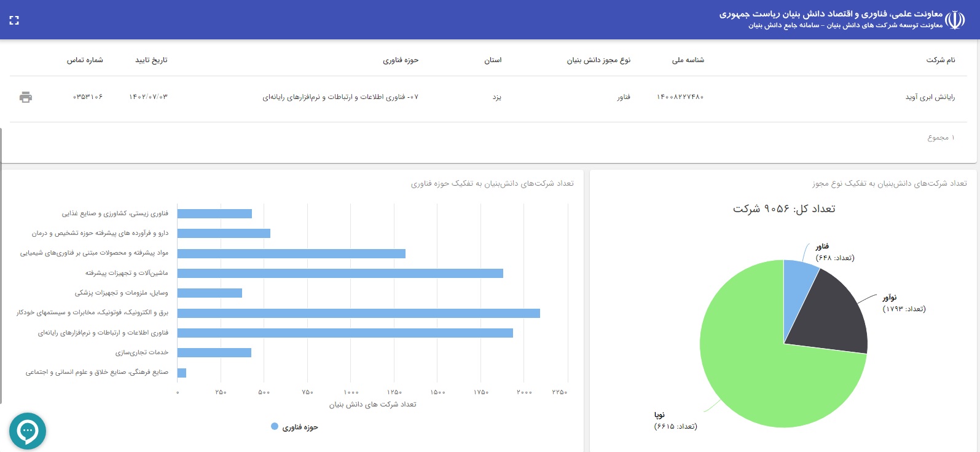This screenshot has width=980, height=452.
Task: Click the province cell یزد
Action: pos(497,97)
